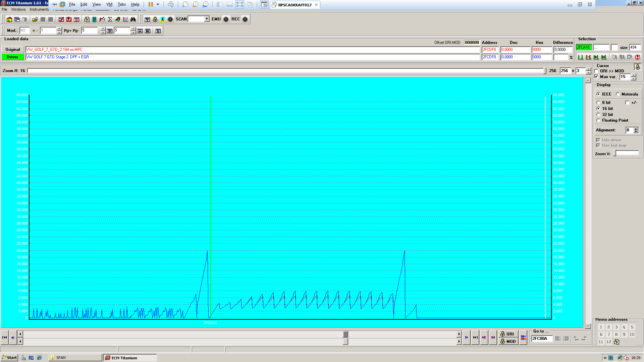Click the previous difference blue-red arrow button
Viewport: 644px width, 362px height.
(484, 338)
